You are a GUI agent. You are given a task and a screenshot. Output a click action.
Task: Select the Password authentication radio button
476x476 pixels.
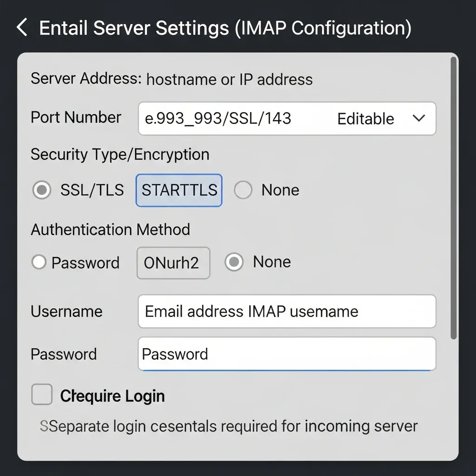pyautogui.click(x=39, y=263)
